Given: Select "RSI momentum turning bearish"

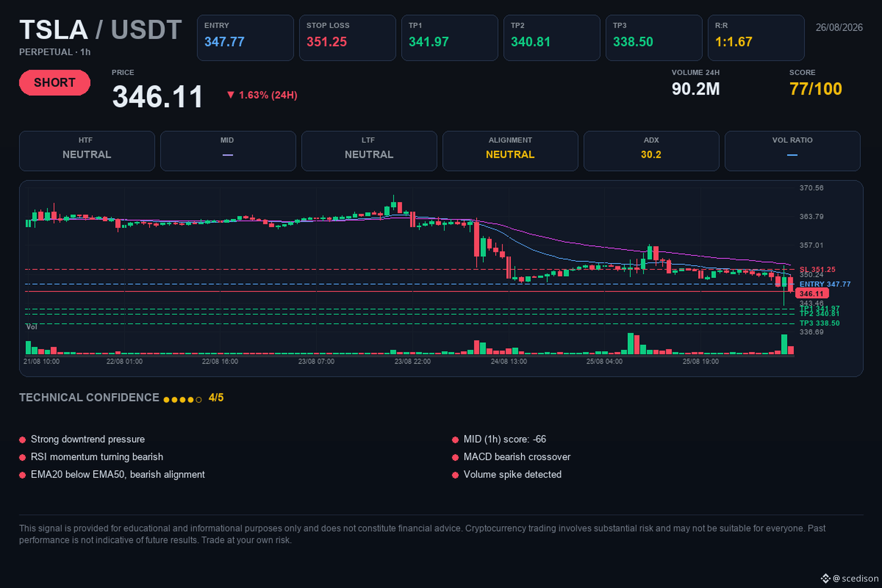Looking at the screenshot, I should [97, 457].
